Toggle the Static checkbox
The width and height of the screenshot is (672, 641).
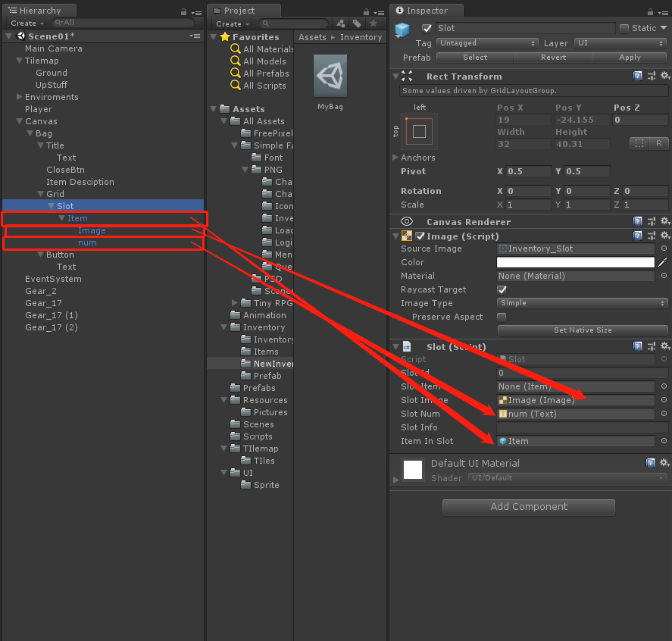click(624, 28)
